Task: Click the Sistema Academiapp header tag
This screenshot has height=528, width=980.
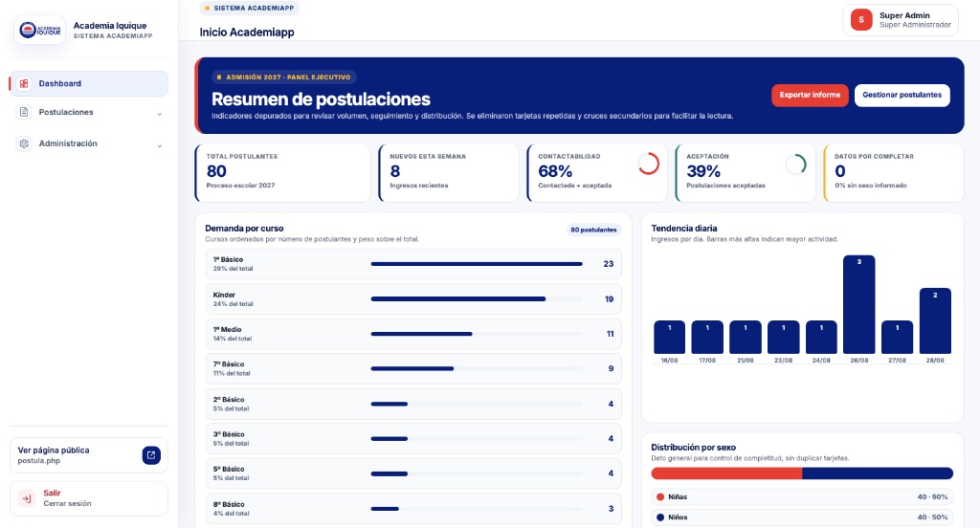Action: (249, 8)
